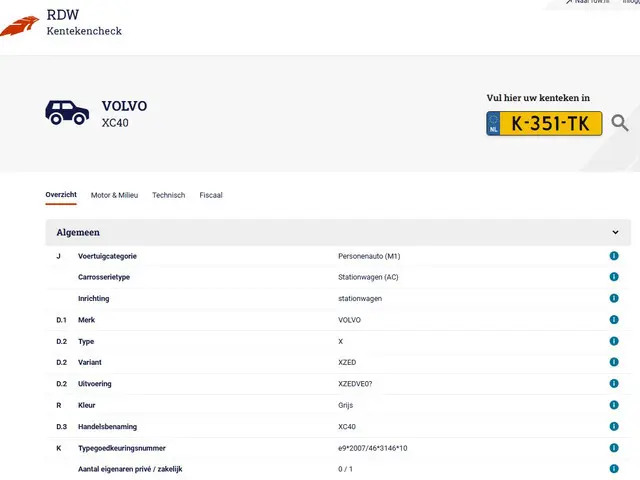Open info icon for Voertuigcategorie
The height and width of the screenshot is (480, 640).
coord(614,256)
